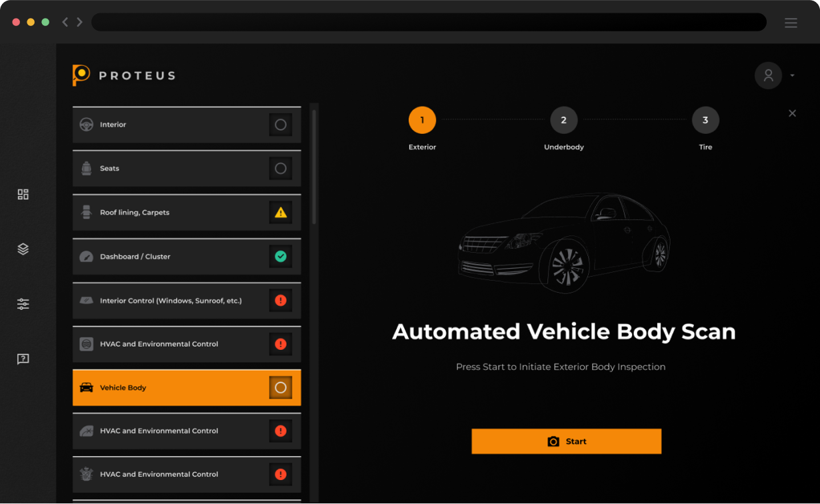Click the steering wheel Interior icon

[x=86, y=125]
